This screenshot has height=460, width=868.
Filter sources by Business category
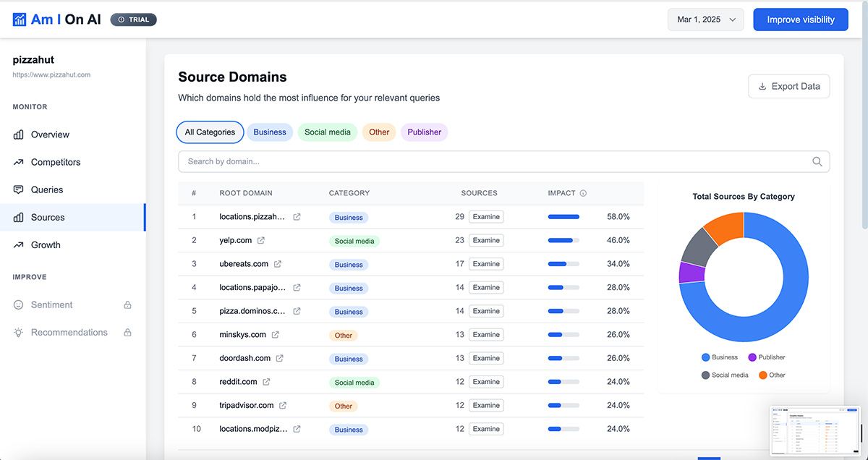(270, 132)
